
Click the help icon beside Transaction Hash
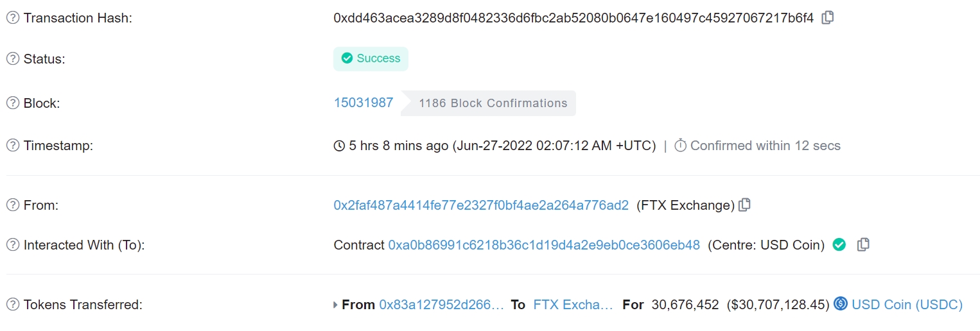pos(13,18)
